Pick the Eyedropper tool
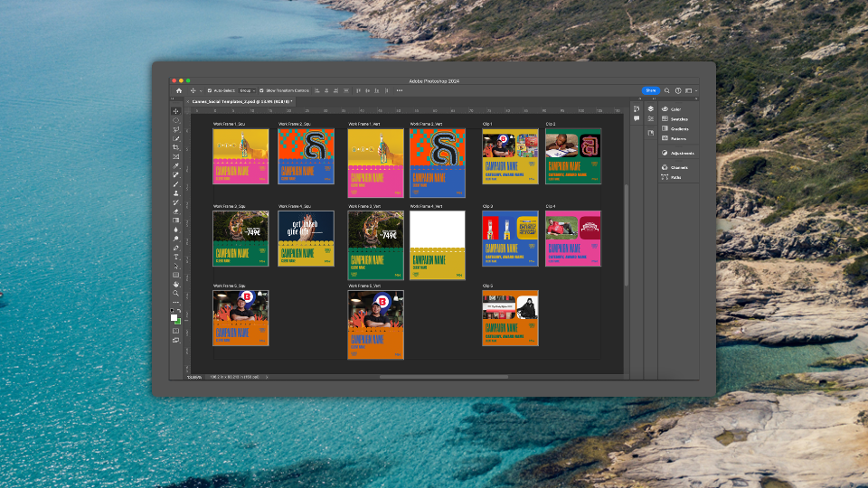The image size is (868, 488). tap(175, 165)
